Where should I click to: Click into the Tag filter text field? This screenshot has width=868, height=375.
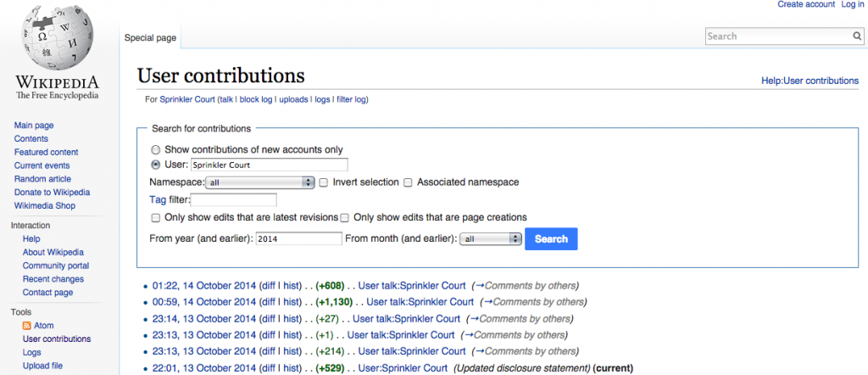(x=234, y=200)
